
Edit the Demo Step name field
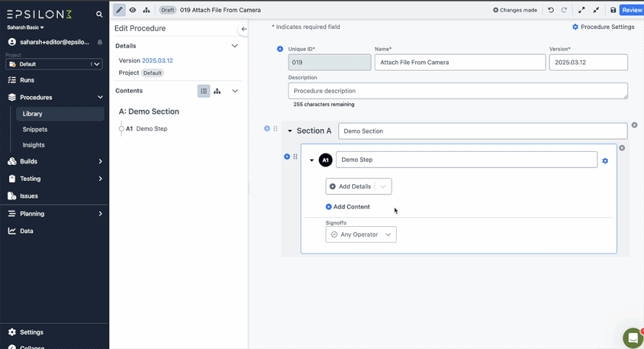pos(466,160)
